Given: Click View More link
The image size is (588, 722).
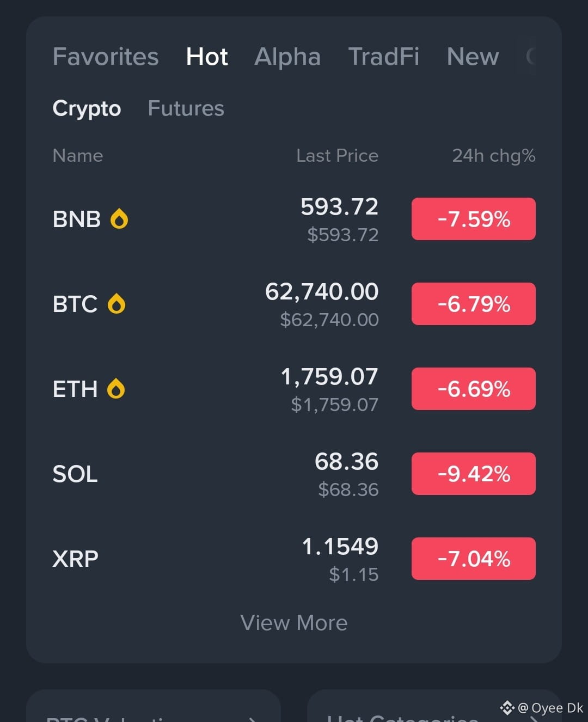Looking at the screenshot, I should (294, 622).
